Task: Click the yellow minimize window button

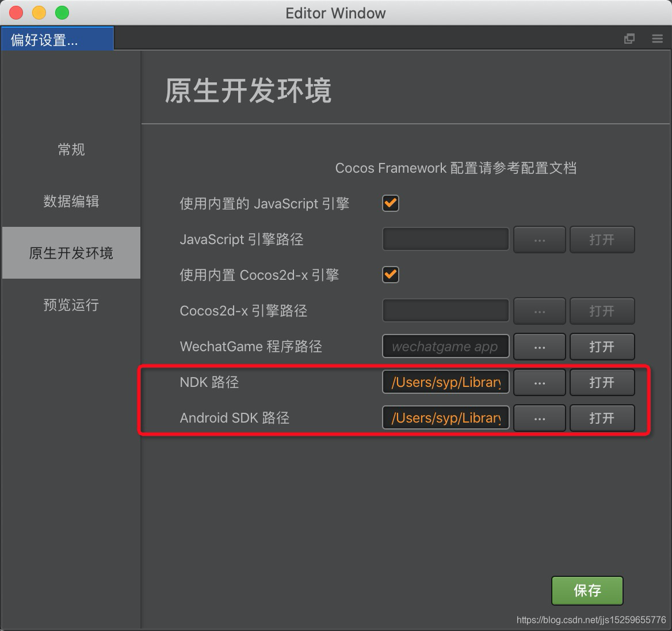Action: (x=39, y=13)
